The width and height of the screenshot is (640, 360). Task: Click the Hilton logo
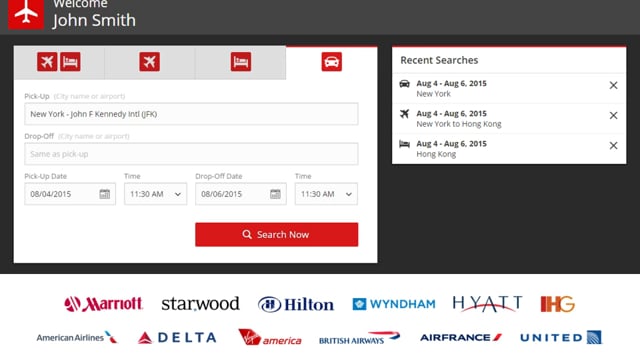296,304
